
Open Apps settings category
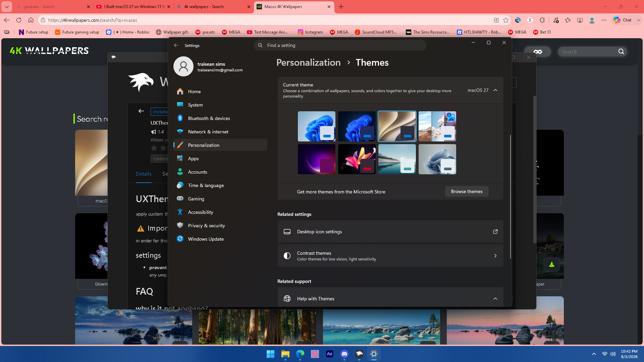tap(220, 159)
